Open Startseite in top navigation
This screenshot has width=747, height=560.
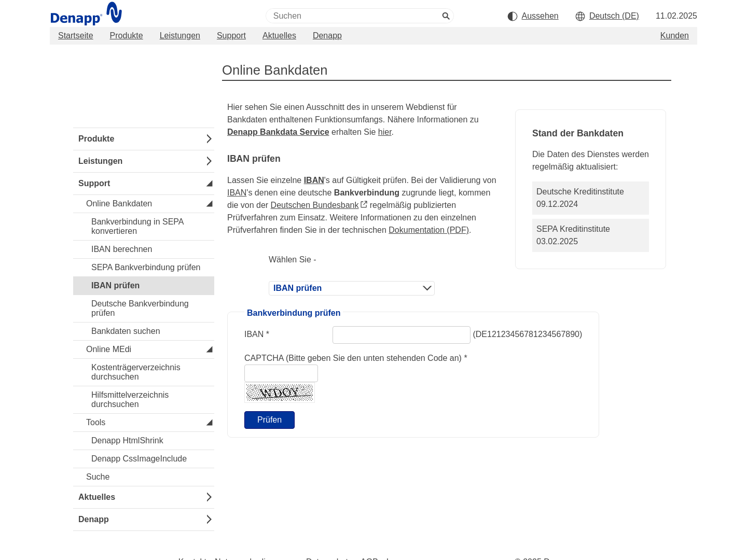[x=76, y=36]
